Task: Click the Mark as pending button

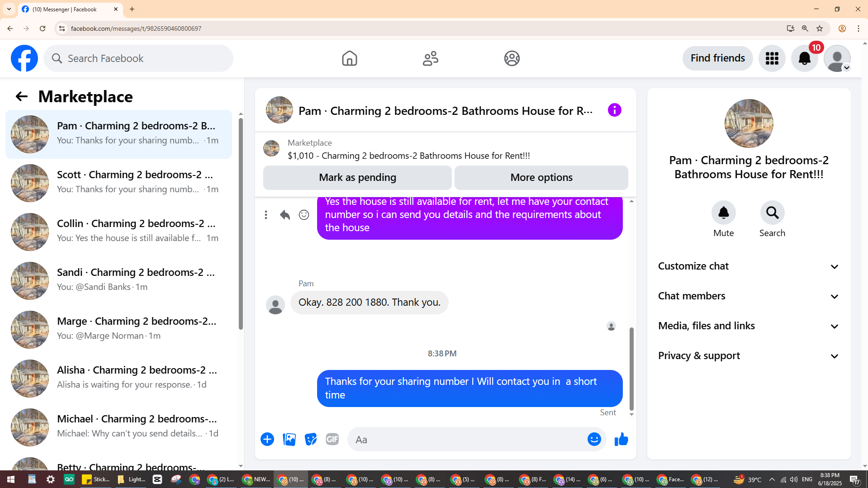Action: tap(357, 178)
